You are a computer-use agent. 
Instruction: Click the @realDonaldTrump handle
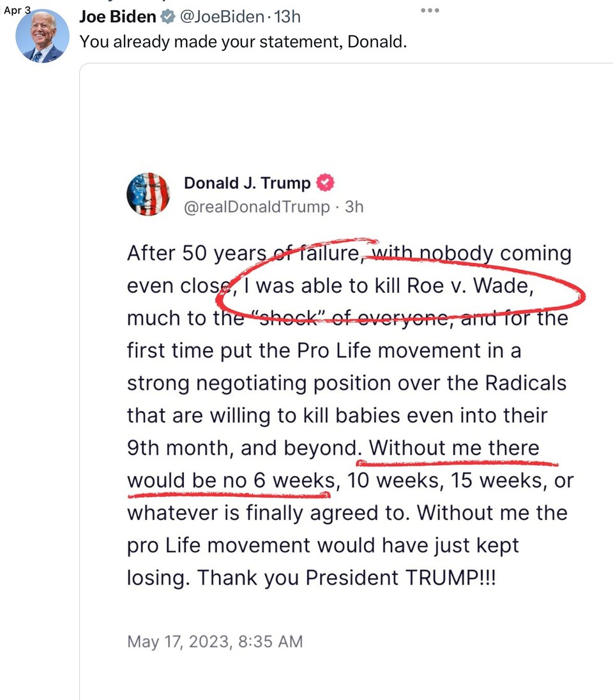[257, 207]
